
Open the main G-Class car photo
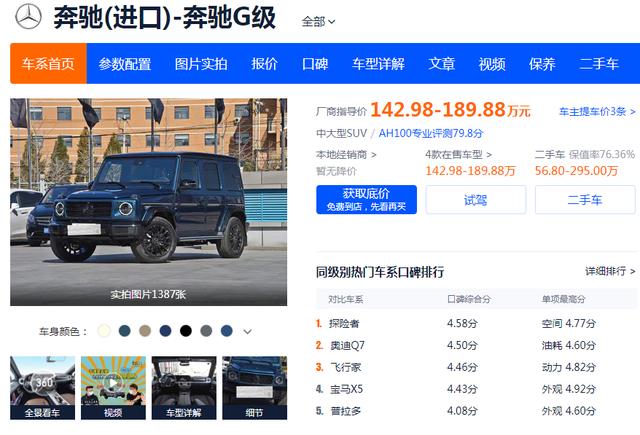[x=149, y=202]
